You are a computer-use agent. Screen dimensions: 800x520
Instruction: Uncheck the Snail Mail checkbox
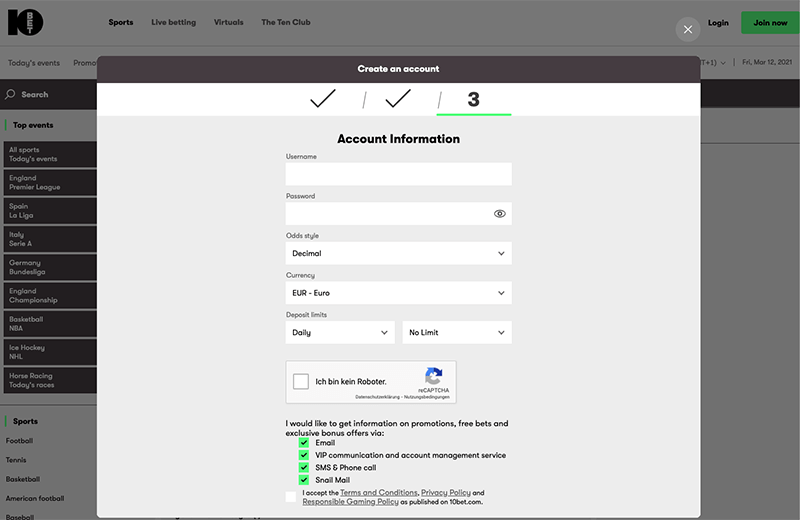tap(304, 480)
